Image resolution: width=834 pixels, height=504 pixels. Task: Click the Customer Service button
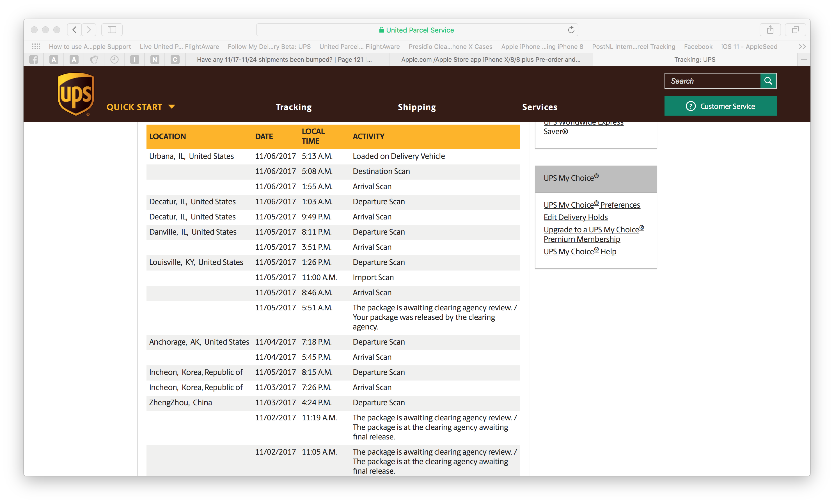[x=720, y=106]
